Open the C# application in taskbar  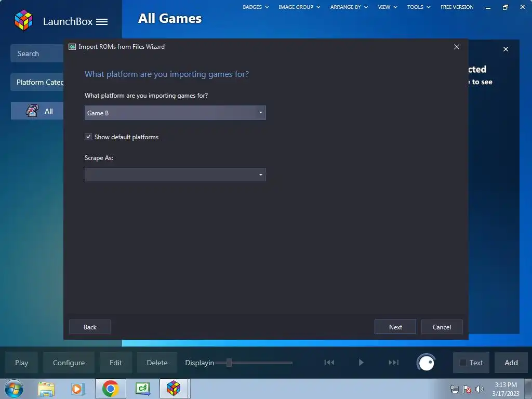pos(142,389)
